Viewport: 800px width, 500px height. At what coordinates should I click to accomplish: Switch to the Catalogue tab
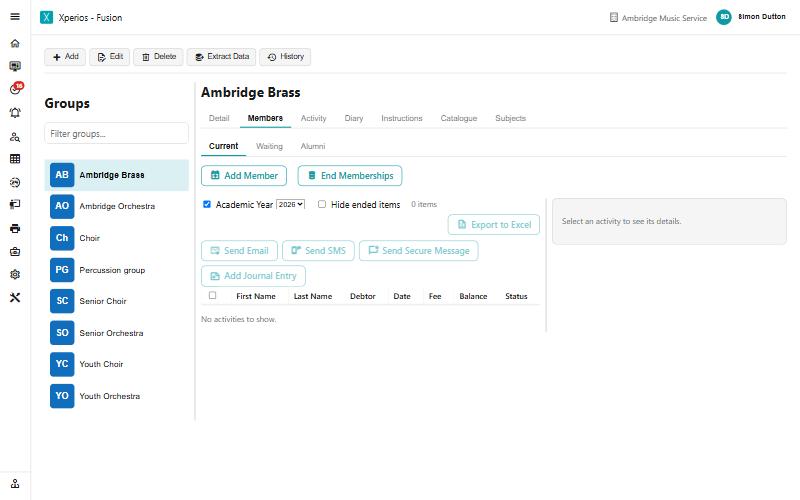tap(459, 118)
